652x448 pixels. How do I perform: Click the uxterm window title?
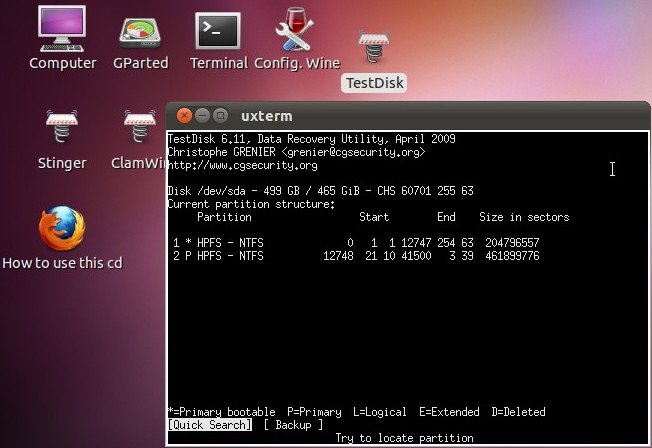point(267,116)
